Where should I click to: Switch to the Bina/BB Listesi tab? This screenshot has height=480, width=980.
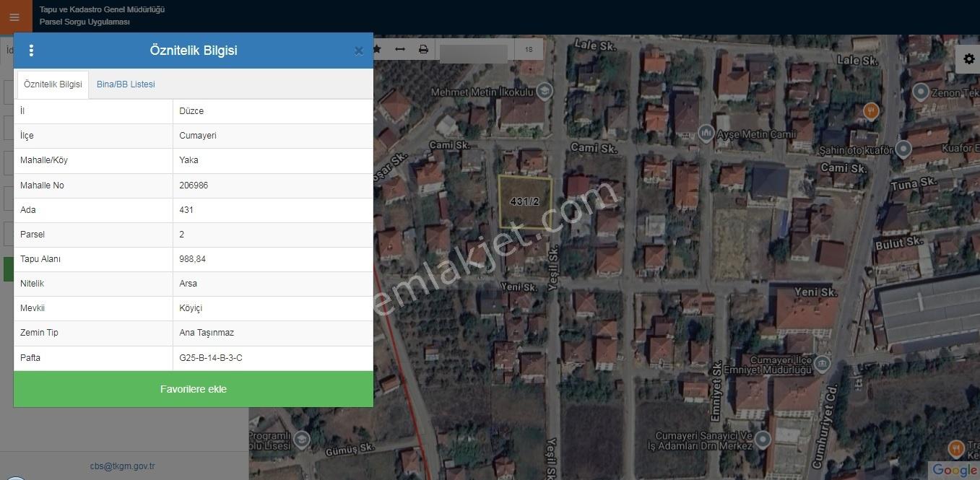click(126, 84)
